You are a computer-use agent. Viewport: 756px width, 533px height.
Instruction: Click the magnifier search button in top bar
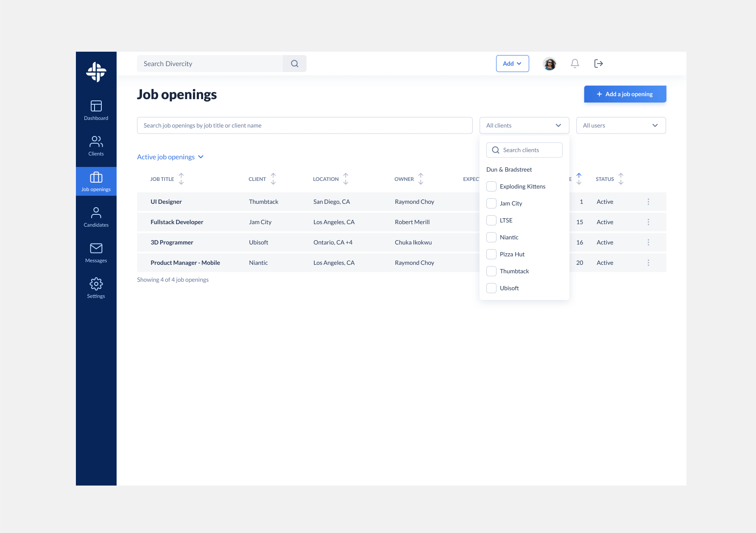(295, 64)
